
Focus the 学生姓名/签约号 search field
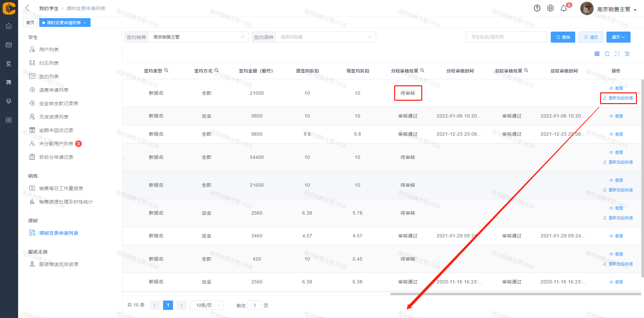(x=506, y=37)
